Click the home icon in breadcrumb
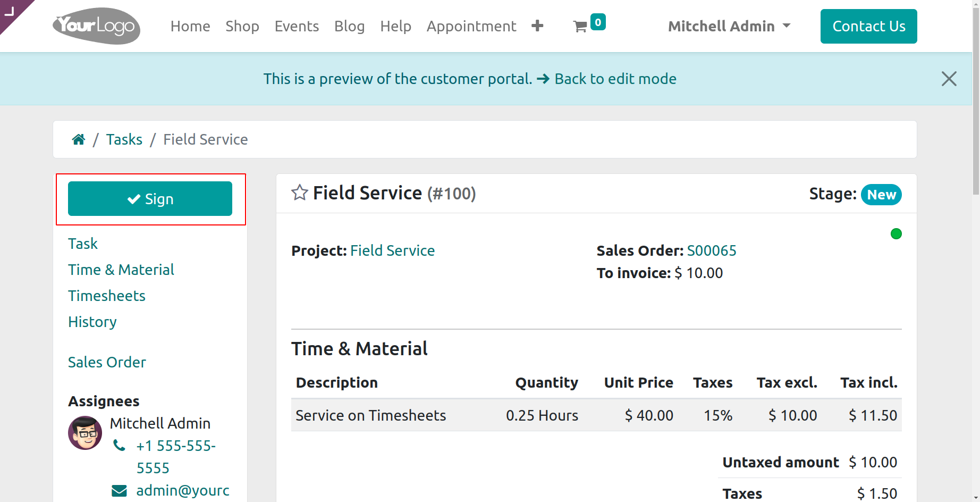Screen dimensions: 980x502 [x=79, y=139]
